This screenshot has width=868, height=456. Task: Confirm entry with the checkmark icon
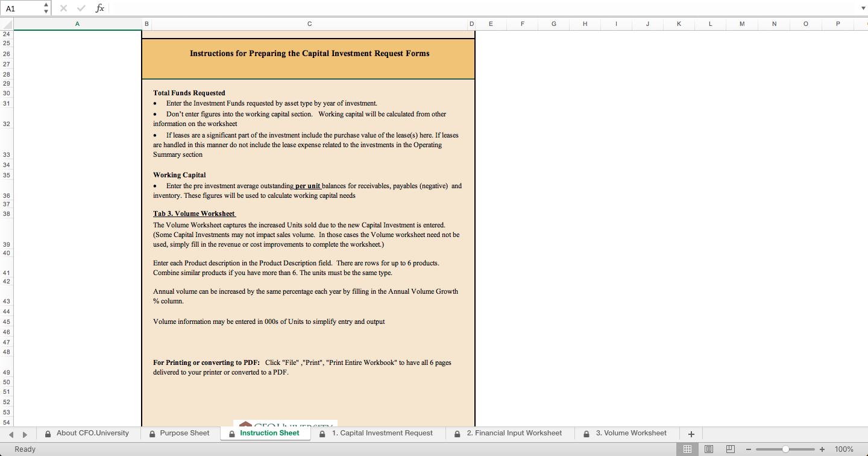81,8
